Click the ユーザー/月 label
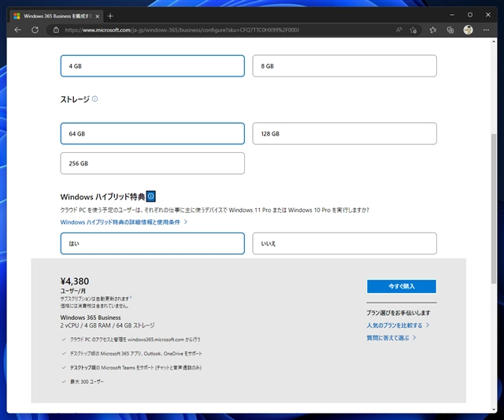This screenshot has height=420, width=504. 73,291
